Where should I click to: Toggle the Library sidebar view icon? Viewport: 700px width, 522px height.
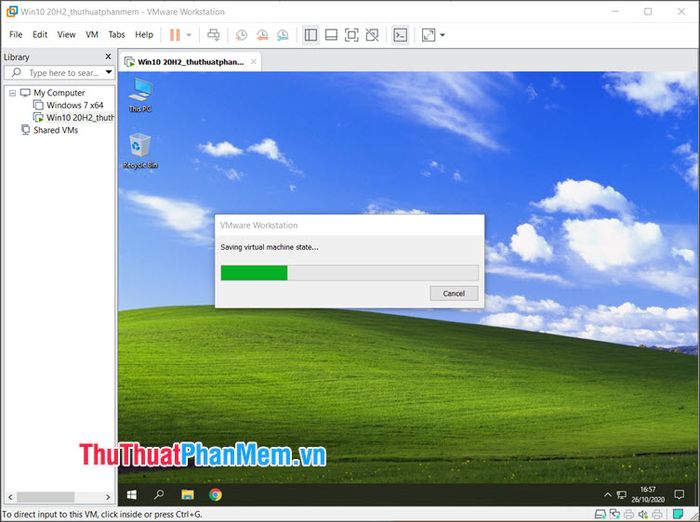click(311, 35)
